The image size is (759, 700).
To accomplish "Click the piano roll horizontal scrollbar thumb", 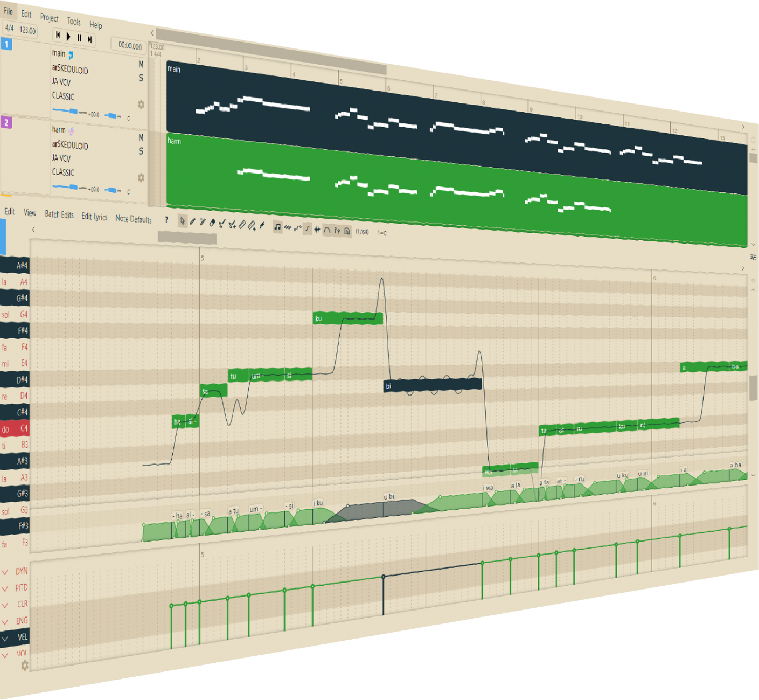I will point(187,238).
